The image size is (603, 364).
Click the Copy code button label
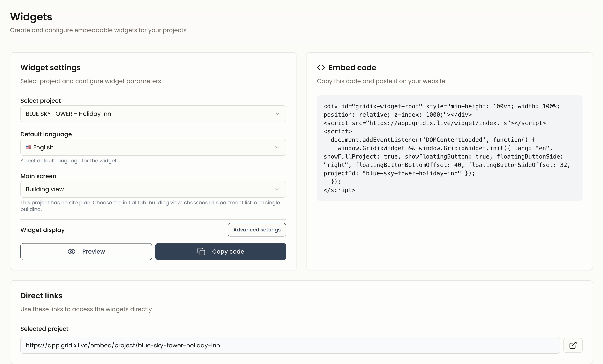(228, 251)
